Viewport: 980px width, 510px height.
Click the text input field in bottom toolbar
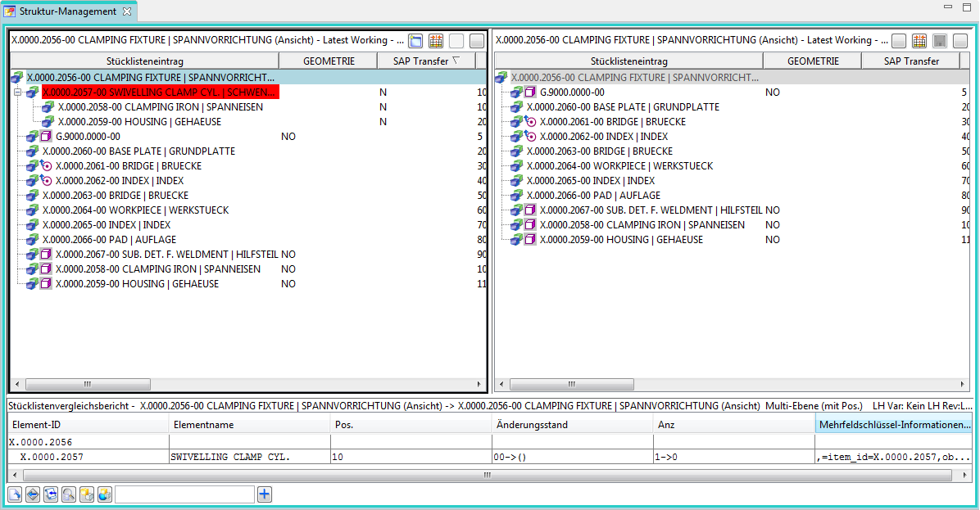tap(184, 494)
